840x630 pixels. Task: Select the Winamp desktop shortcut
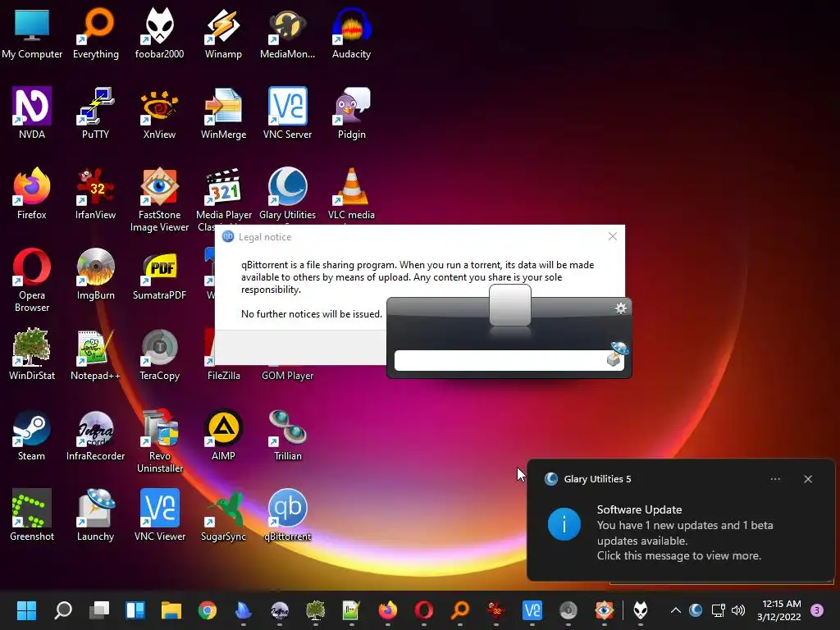(223, 32)
